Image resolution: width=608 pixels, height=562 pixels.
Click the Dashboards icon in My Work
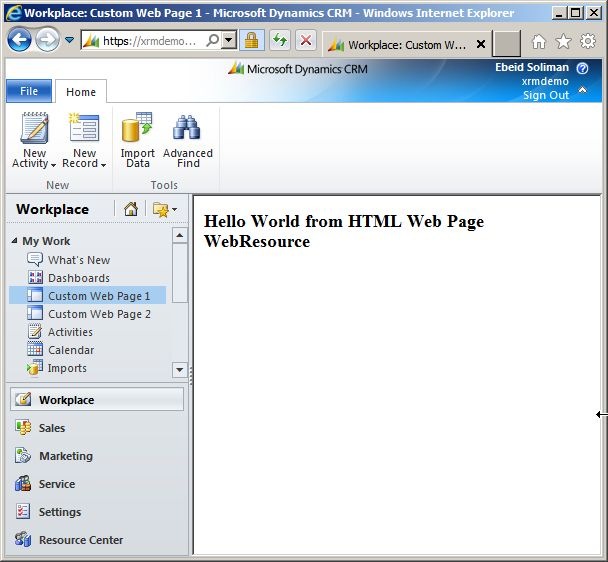coord(35,277)
